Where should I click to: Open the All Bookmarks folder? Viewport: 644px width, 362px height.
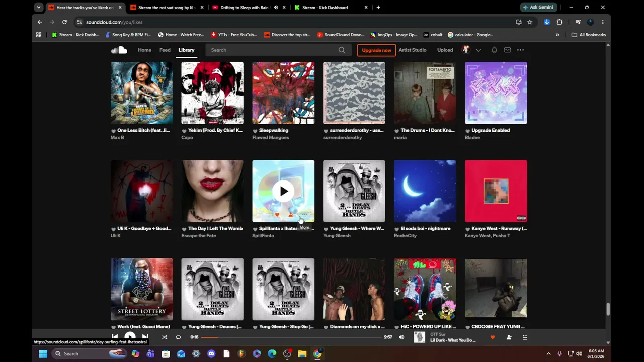click(x=588, y=35)
